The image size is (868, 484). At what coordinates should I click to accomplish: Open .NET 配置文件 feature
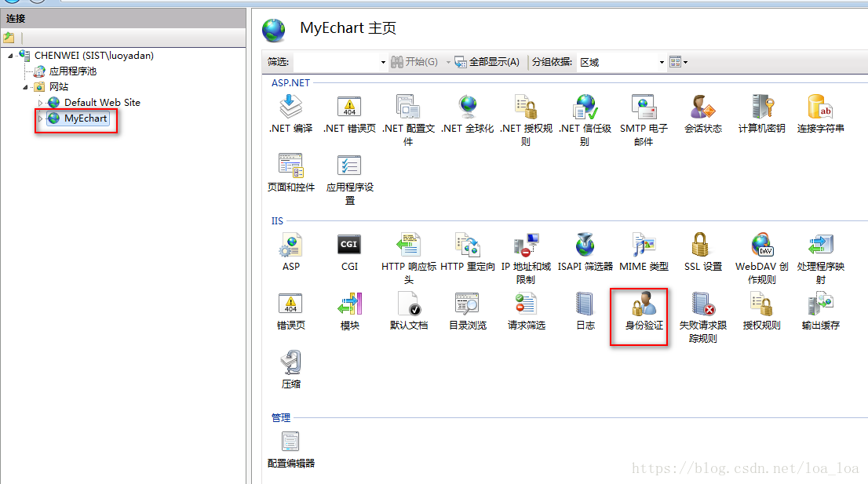409,121
